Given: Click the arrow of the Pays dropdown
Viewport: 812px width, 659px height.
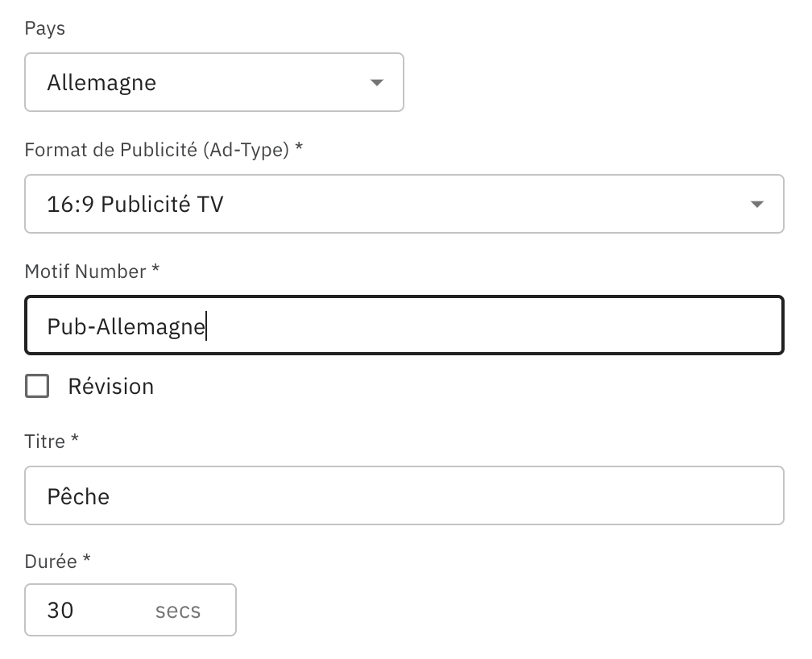Looking at the screenshot, I should coord(376,82).
